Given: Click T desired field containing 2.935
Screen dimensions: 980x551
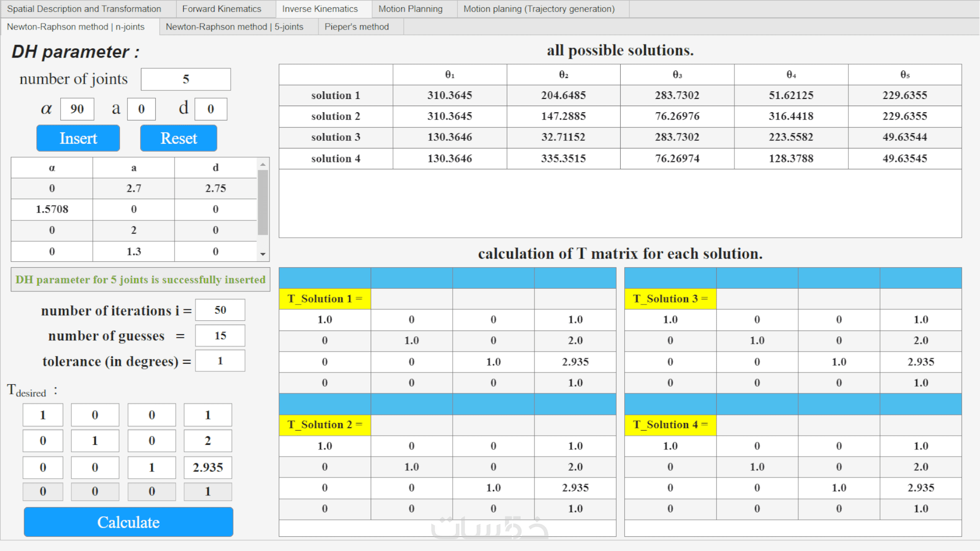Looking at the screenshot, I should coord(208,467).
